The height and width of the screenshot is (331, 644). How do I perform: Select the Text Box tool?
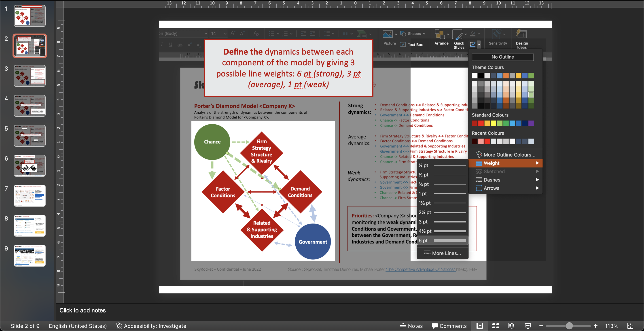tap(413, 45)
